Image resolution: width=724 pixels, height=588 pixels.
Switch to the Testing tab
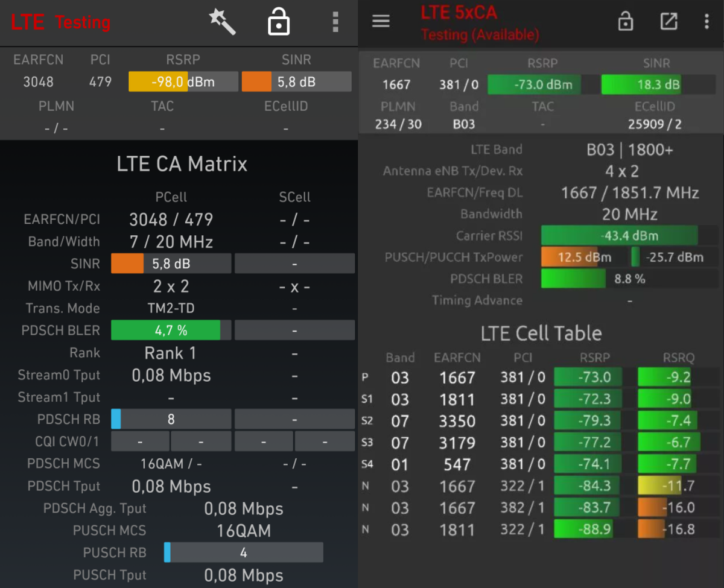tap(82, 22)
